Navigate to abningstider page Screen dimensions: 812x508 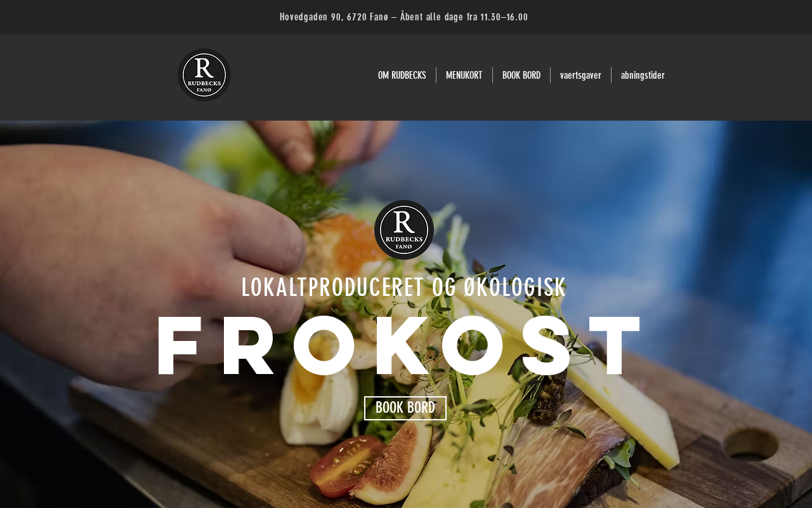point(643,75)
